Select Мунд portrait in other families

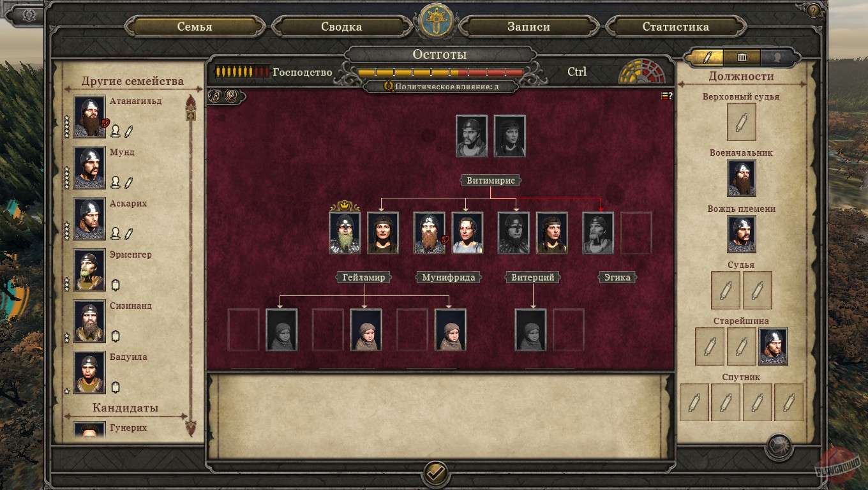click(x=89, y=168)
